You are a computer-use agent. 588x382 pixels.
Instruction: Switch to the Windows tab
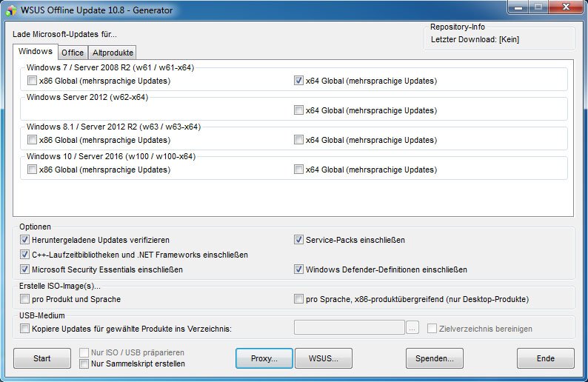coord(36,51)
